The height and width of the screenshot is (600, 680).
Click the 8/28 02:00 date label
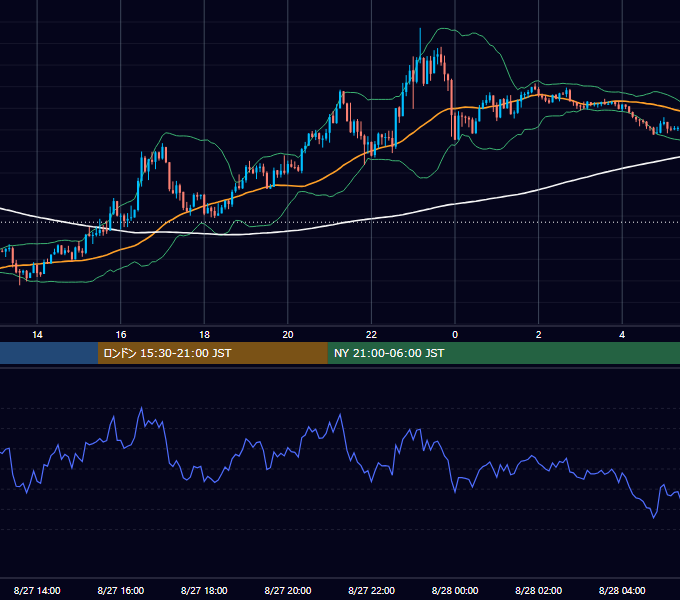tap(539, 590)
